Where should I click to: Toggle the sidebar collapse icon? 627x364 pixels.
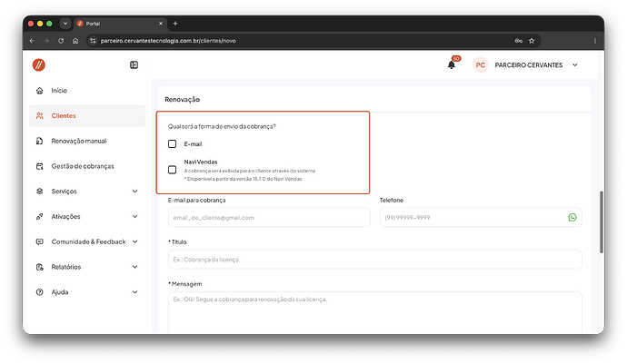click(x=134, y=64)
